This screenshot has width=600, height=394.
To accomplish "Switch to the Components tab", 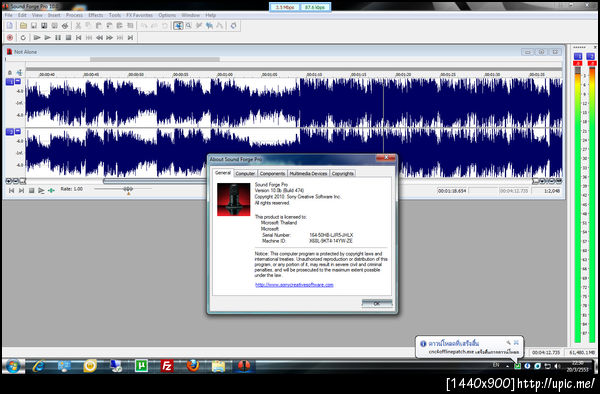I will (x=272, y=174).
